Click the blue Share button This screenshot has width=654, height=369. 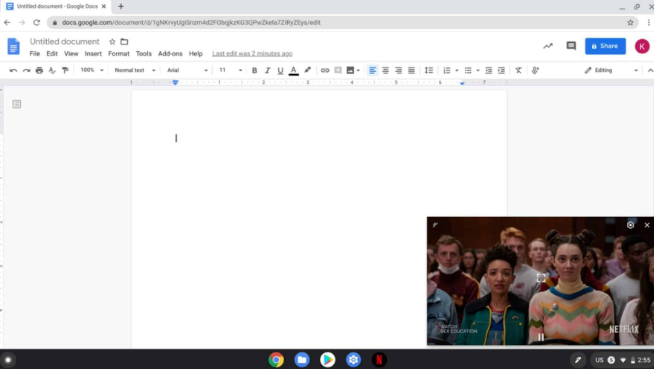pos(605,46)
